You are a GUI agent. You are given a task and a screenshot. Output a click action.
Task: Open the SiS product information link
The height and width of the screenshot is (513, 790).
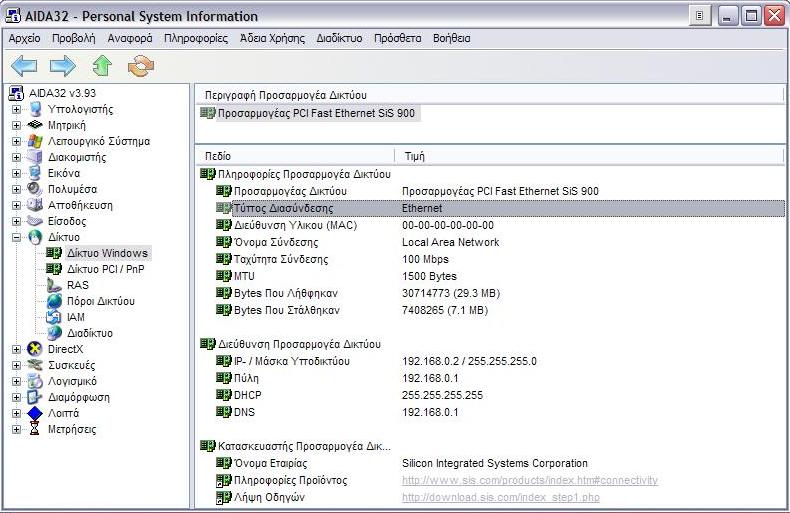coord(529,481)
